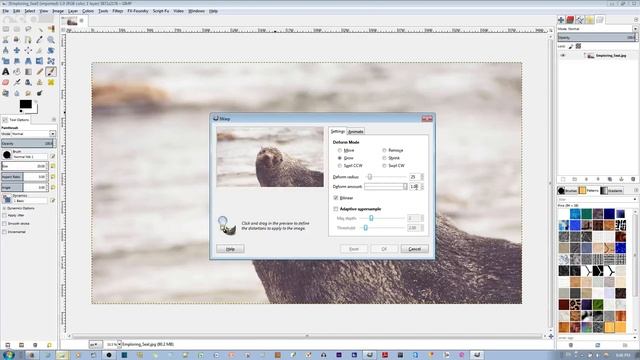Select the Select by Color tool
The image size is (640, 360).
pos(51,29)
